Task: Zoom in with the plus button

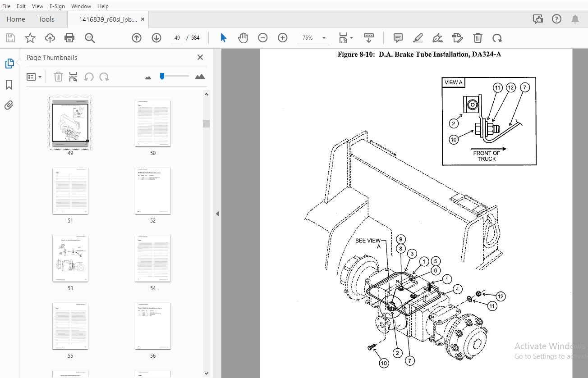Action: coord(283,38)
